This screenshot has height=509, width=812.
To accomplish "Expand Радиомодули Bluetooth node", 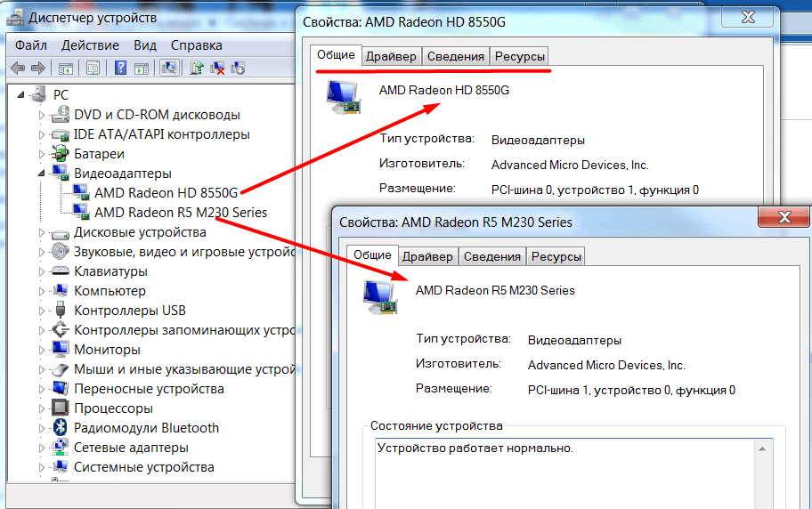I will [42, 428].
